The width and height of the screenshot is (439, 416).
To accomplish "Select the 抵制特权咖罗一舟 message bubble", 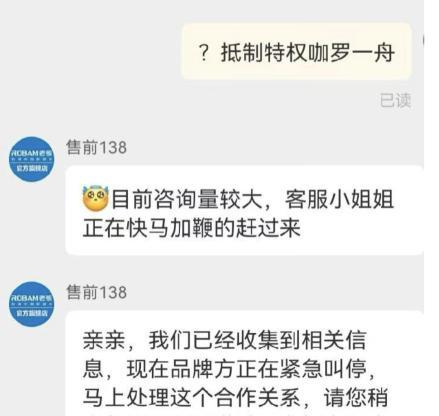I will (x=297, y=51).
